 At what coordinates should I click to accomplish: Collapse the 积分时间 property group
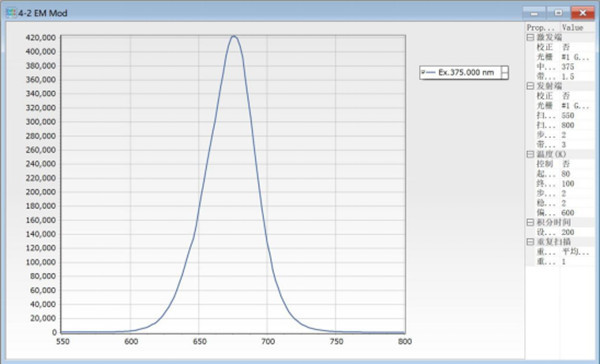(530, 222)
